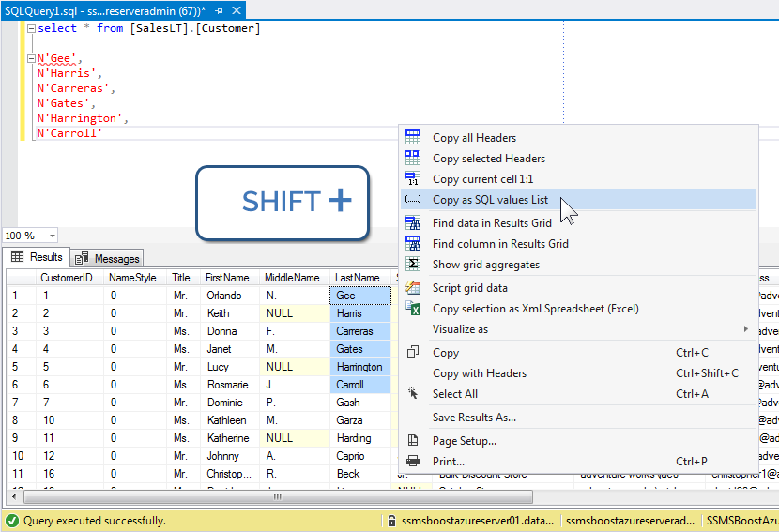Click the Excel Xml Spreadsheet icon

click(x=413, y=308)
